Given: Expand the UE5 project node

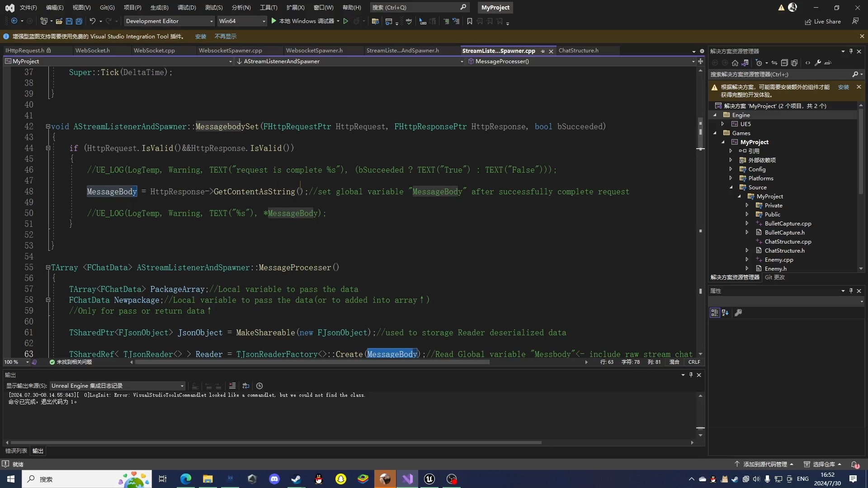Looking at the screenshot, I should (722, 124).
